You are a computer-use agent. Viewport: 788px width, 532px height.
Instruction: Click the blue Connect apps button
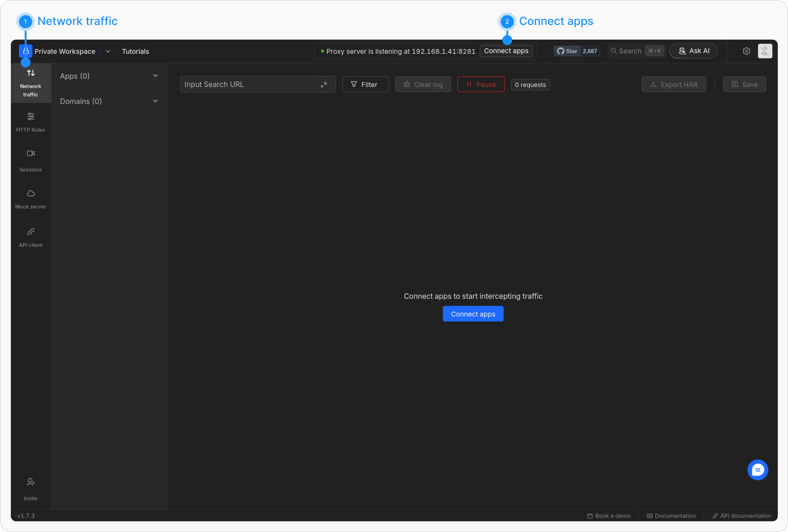473,314
